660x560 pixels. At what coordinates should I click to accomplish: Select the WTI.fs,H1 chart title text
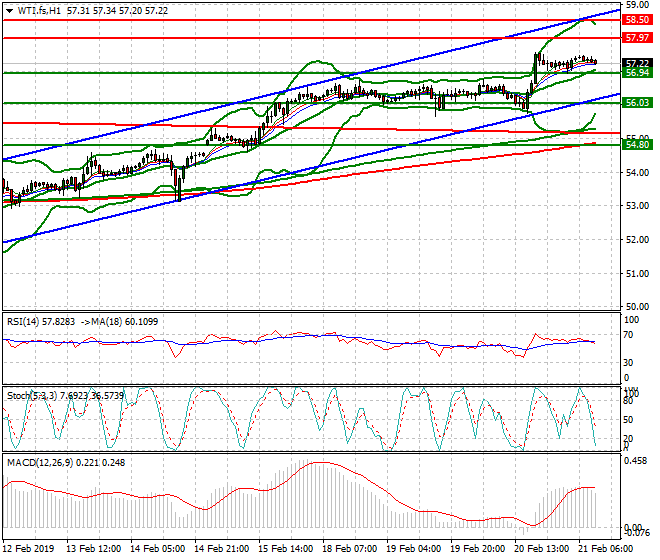pyautogui.click(x=40, y=11)
